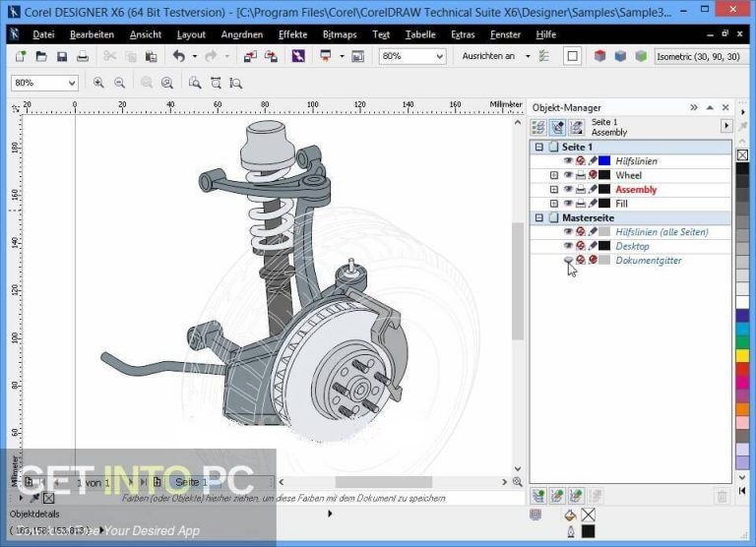Toggle printable icon of Wheel layer

pos(581,175)
